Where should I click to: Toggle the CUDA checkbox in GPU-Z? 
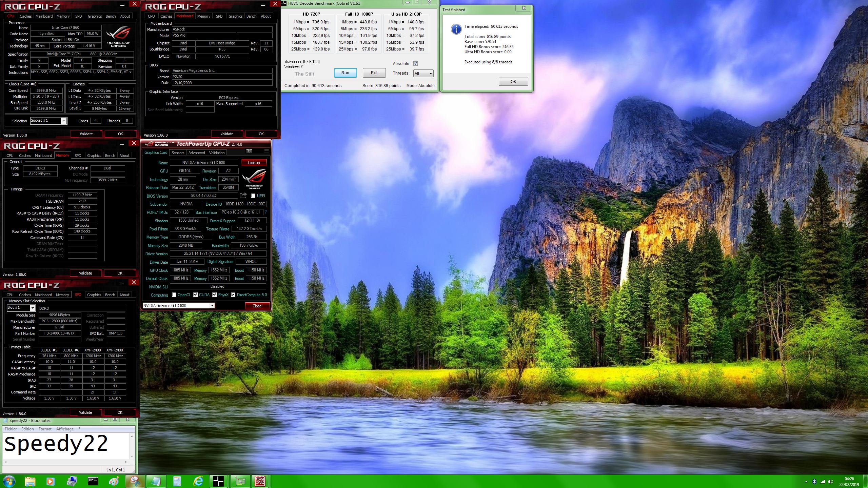click(195, 295)
